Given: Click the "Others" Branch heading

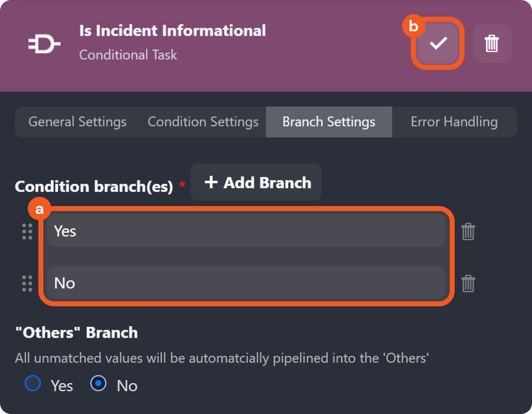Looking at the screenshot, I should tap(76, 333).
